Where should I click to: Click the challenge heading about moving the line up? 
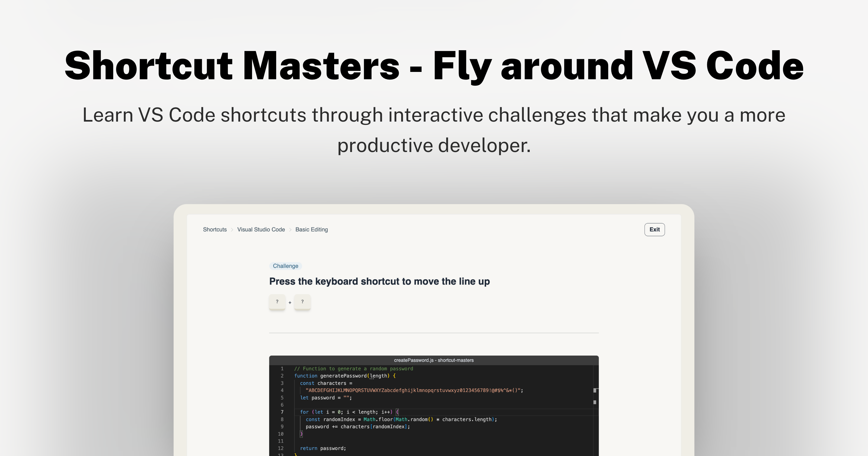pyautogui.click(x=379, y=281)
